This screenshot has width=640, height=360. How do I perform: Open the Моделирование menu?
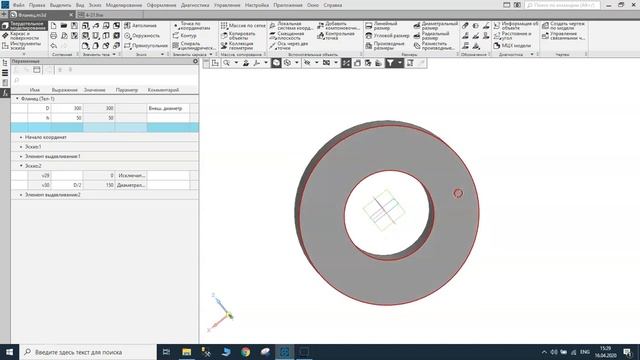124,5
